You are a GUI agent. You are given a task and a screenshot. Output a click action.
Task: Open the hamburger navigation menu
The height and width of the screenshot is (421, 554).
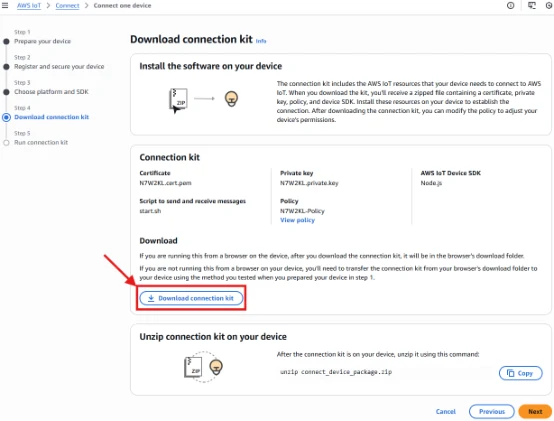tap(5, 5)
